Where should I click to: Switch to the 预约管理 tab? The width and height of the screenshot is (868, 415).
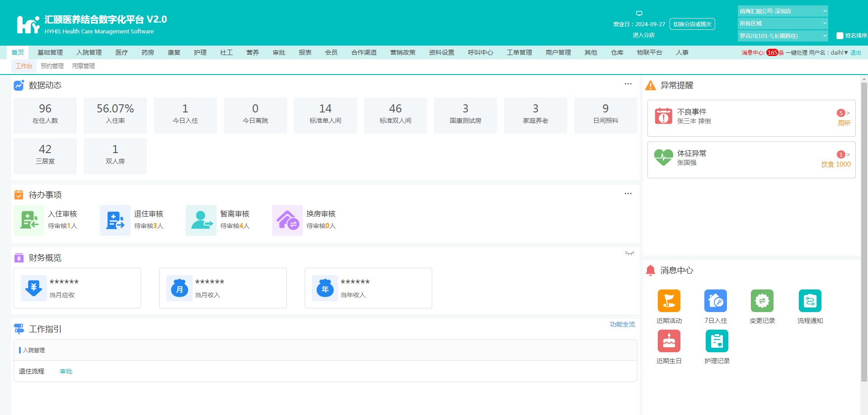pos(52,66)
